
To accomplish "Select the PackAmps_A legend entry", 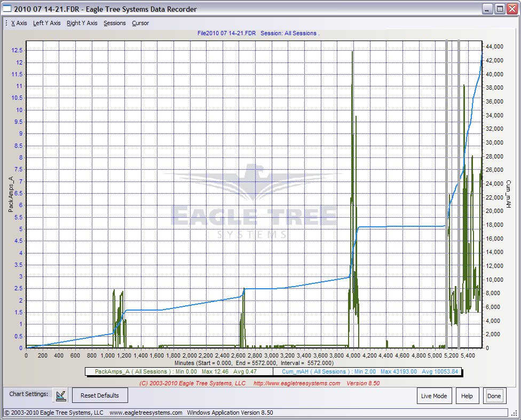I will 178,371.
